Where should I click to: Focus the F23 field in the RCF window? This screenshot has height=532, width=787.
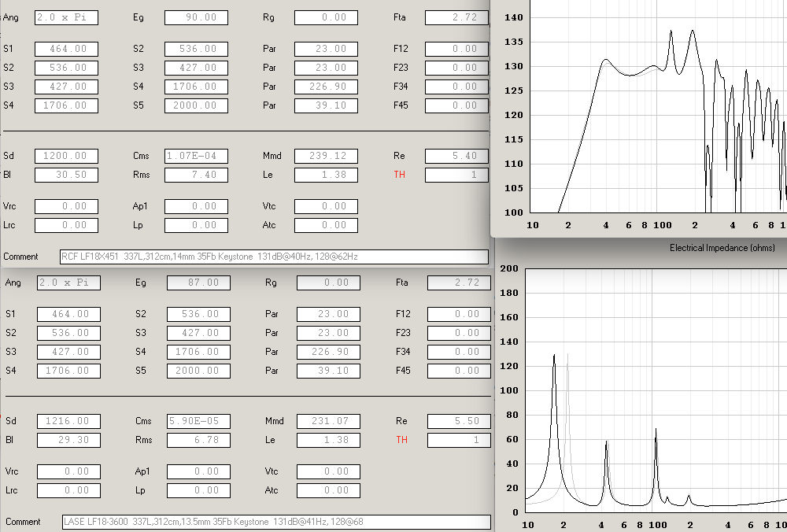click(x=456, y=68)
